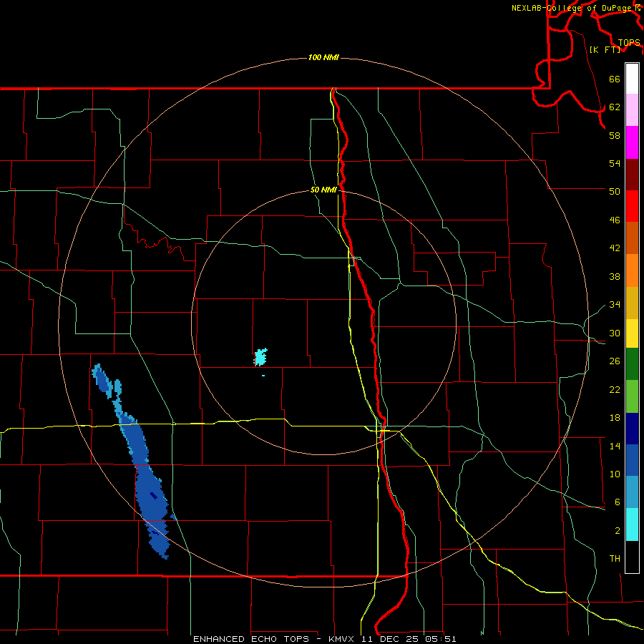
Task: Select the bright red legend swatch
Action: tap(632, 206)
